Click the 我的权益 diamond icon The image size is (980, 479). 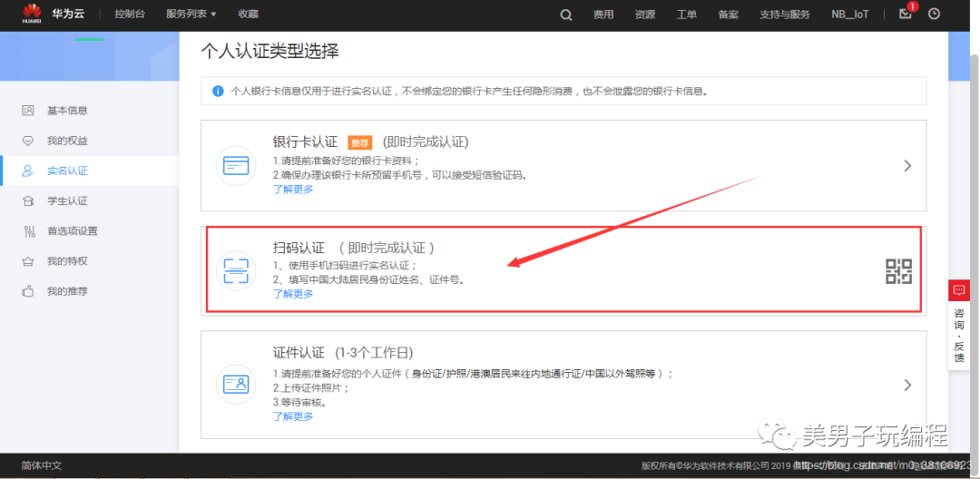pos(27,141)
